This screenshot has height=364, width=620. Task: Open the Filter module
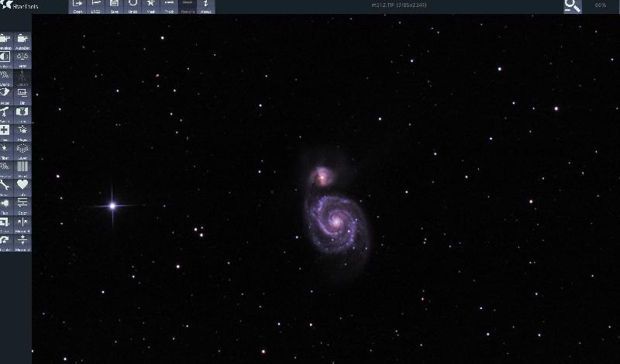[x=5, y=151]
